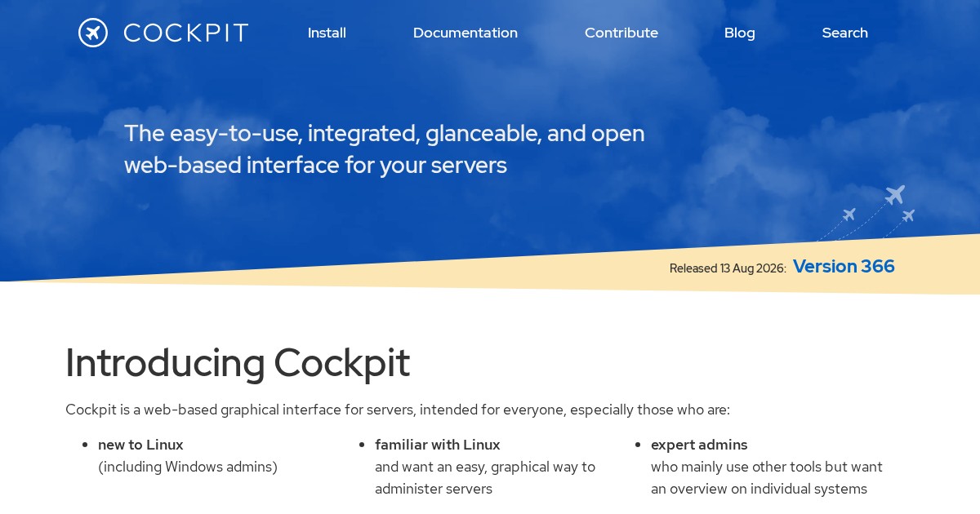The image size is (980, 514).
Task: Click the 'Released 13 Aug 2026:' text
Action: [x=728, y=268]
